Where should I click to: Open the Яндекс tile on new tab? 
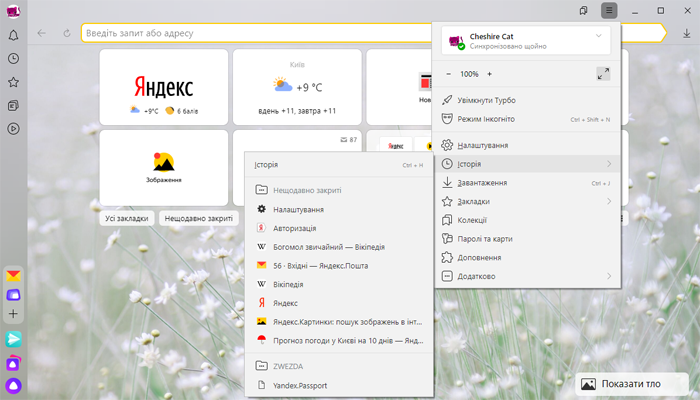tap(164, 87)
